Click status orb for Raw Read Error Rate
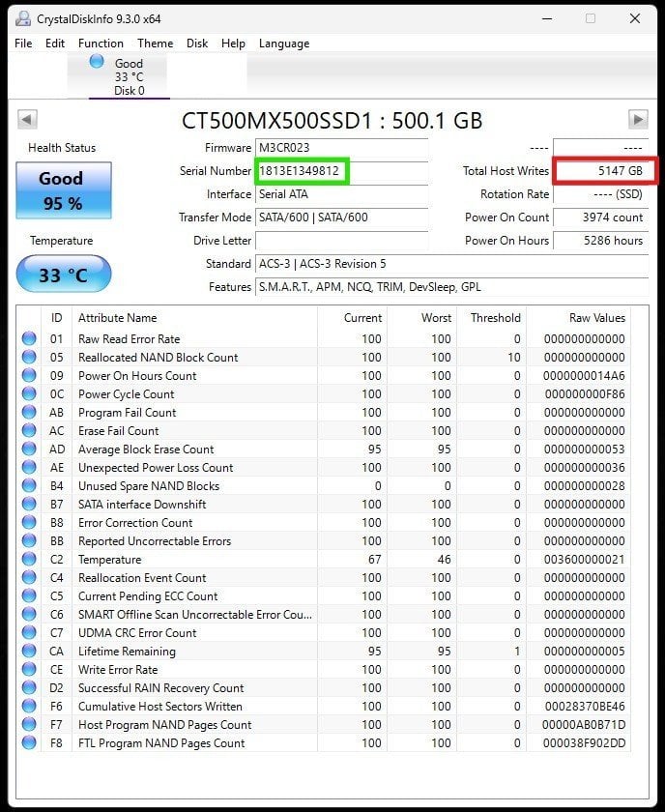The height and width of the screenshot is (812, 665). (x=29, y=338)
